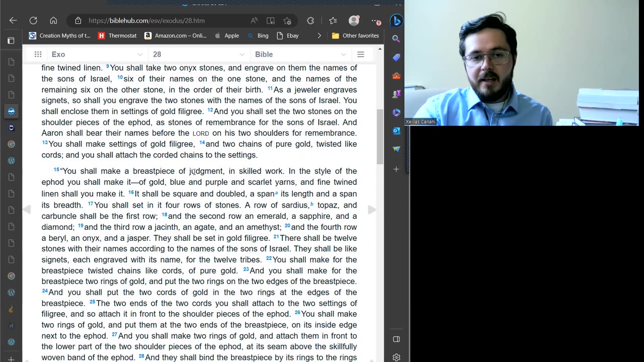Click the 'LORD' small-caps text
The height and width of the screenshot is (362, 644).
tap(201, 134)
